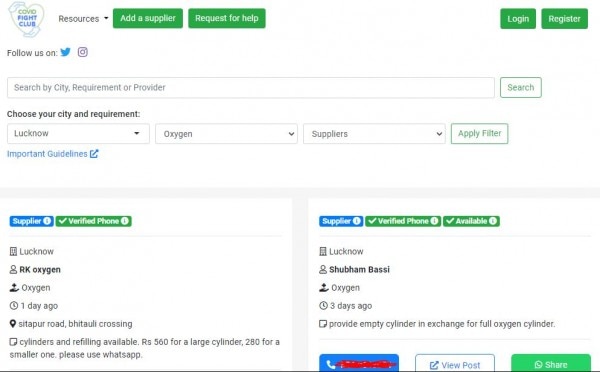
Task: Click the Supplier badge on RK oxygen card
Action: 31,221
